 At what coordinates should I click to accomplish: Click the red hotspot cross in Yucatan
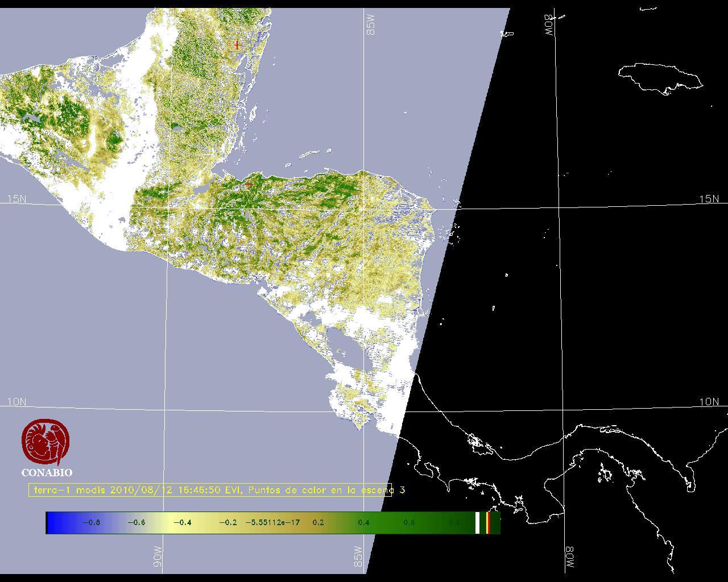pyautogui.click(x=237, y=45)
